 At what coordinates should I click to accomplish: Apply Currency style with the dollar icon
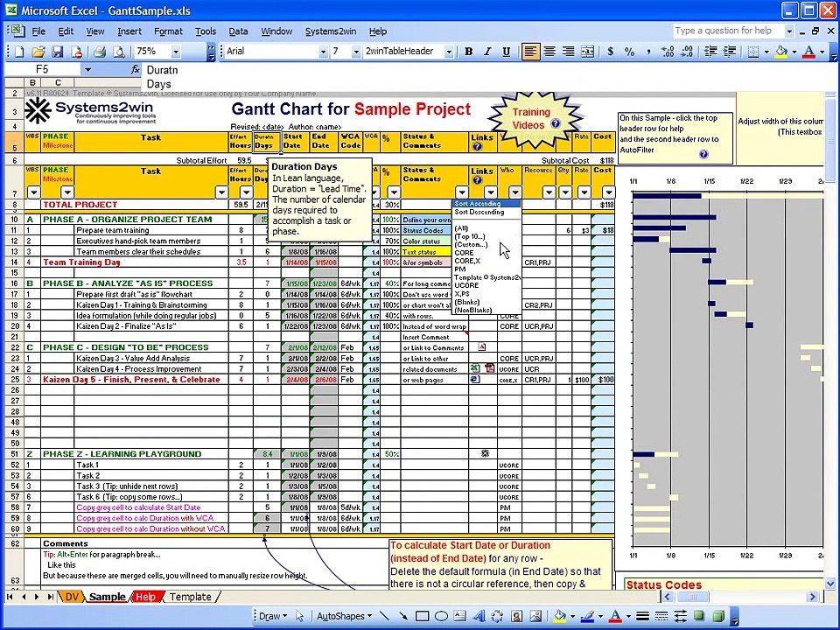tap(611, 52)
